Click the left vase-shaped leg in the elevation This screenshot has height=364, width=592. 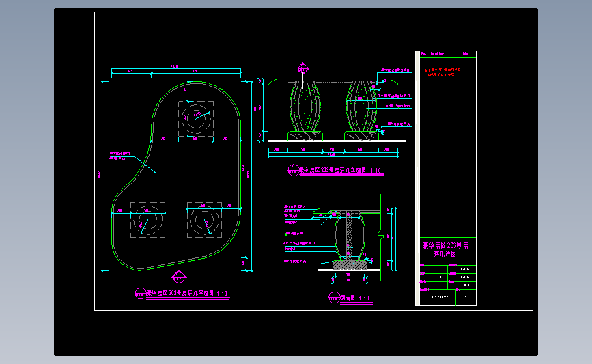305,108
